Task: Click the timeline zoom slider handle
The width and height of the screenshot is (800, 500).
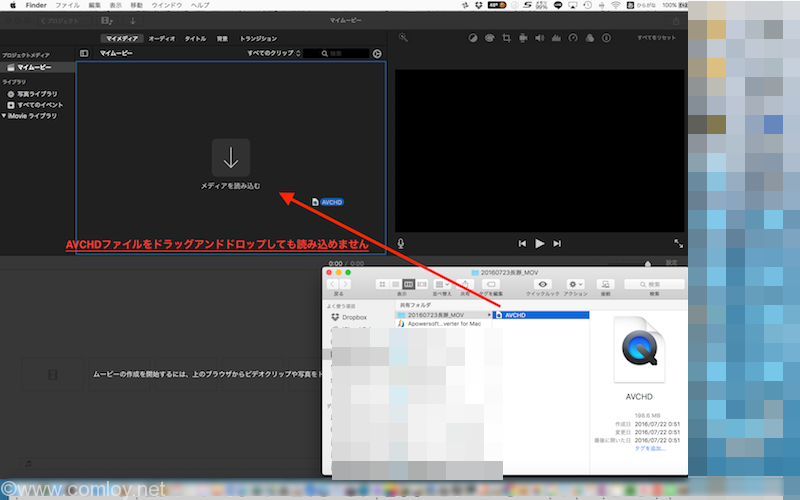Action: [648, 264]
